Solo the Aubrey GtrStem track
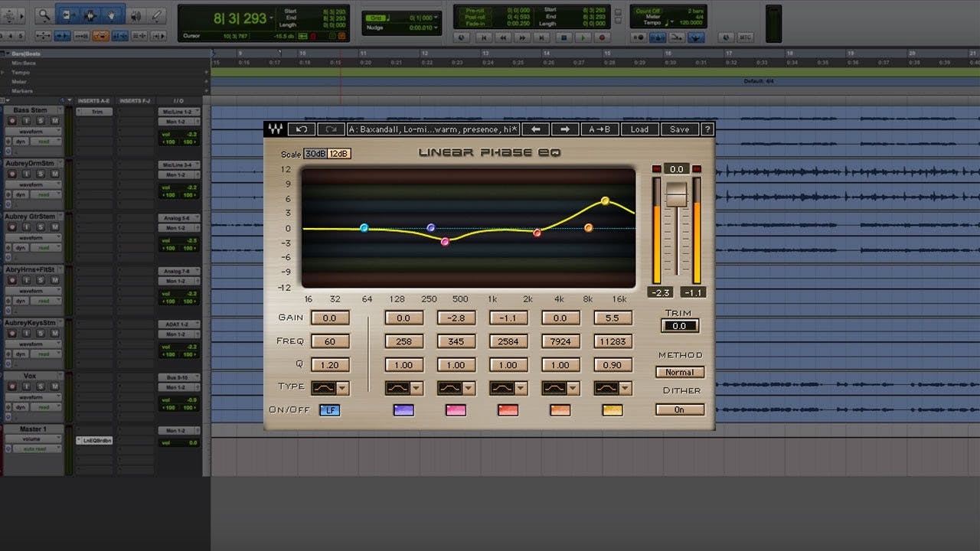This screenshot has width=980, height=551. point(41,227)
